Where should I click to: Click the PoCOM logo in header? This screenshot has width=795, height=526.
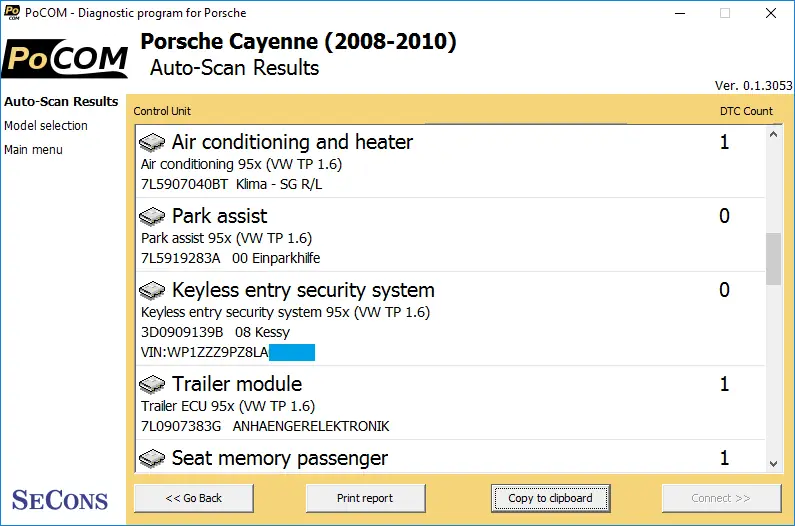65,58
